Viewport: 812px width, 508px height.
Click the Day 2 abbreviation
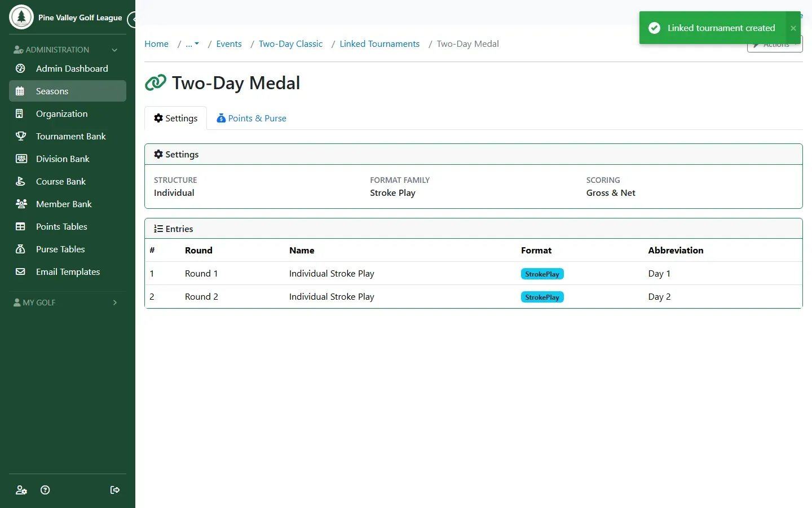coord(659,297)
